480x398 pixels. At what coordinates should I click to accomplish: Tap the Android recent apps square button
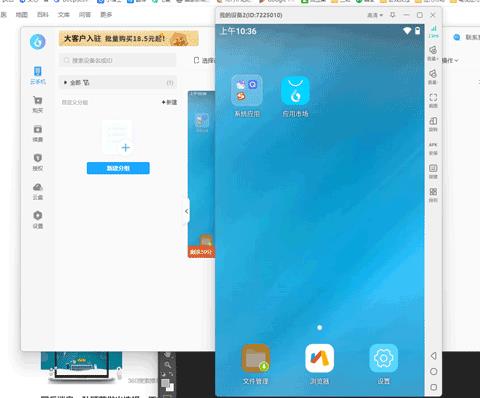pos(433,387)
